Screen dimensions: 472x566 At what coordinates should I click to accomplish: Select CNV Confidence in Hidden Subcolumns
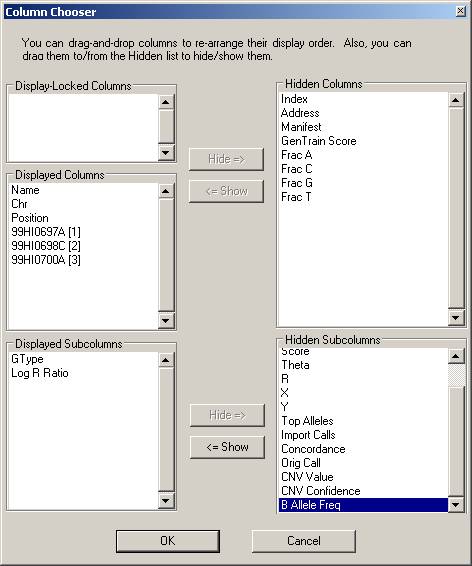point(321,491)
